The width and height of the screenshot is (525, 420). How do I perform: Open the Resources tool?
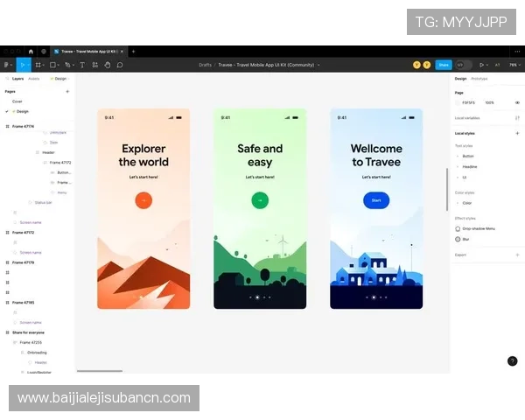pyautogui.click(x=95, y=65)
